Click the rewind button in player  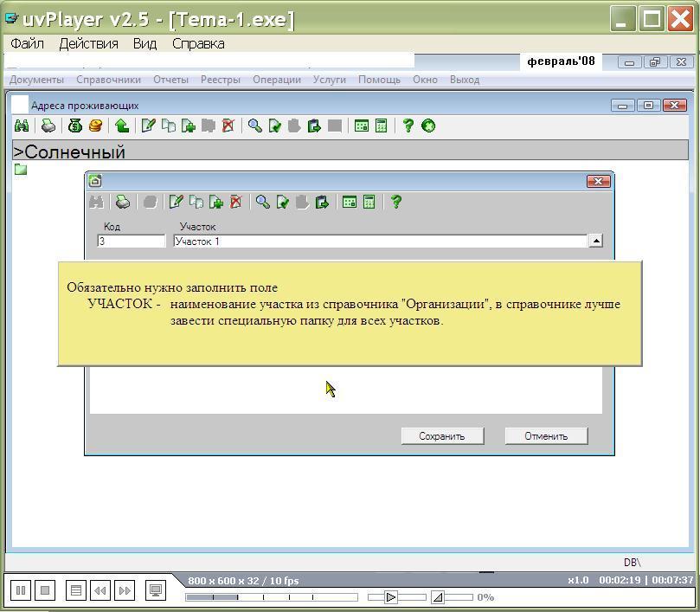[100, 590]
